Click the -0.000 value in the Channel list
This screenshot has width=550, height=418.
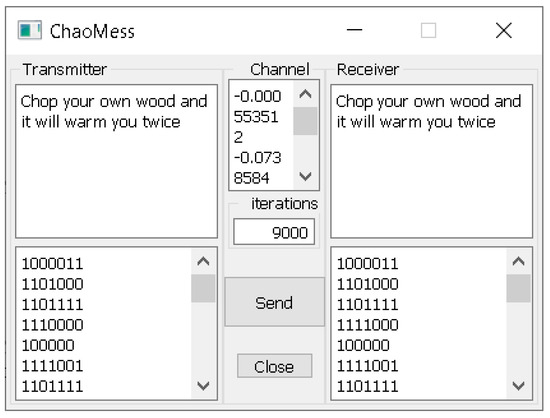(257, 96)
